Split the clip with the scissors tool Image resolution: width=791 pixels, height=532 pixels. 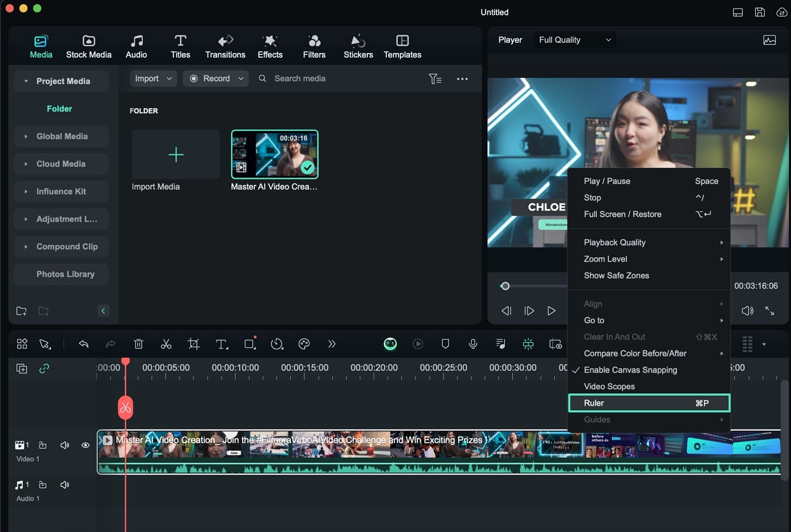point(166,344)
